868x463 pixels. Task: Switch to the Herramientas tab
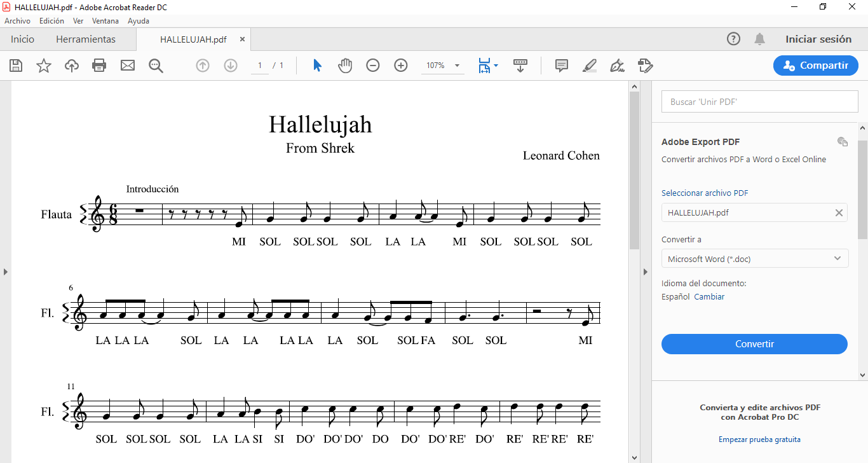[86, 39]
